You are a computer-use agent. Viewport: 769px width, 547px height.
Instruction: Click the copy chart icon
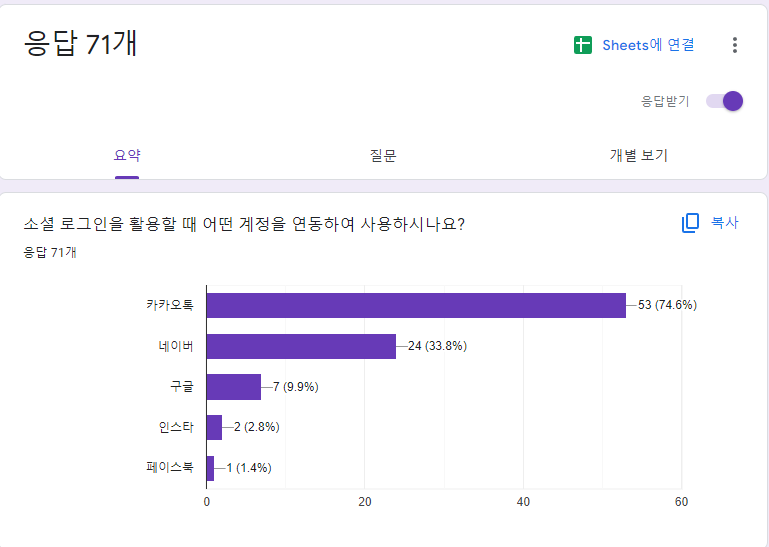click(x=691, y=223)
